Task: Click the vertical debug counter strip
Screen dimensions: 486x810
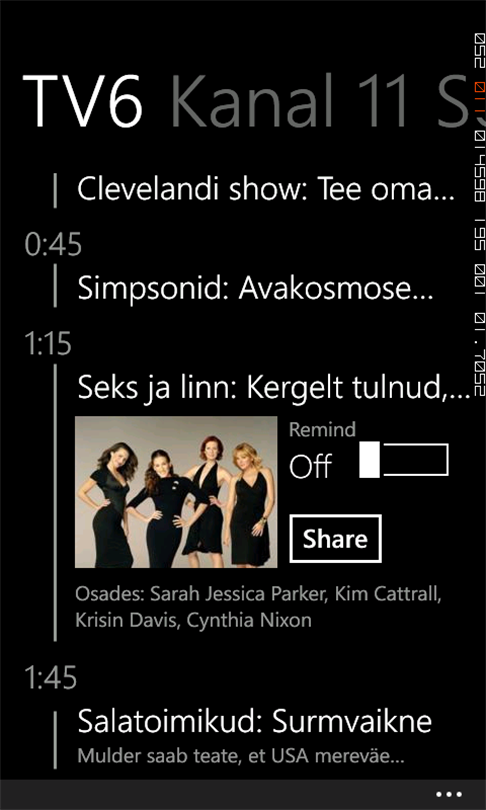Action: pyautogui.click(x=480, y=214)
